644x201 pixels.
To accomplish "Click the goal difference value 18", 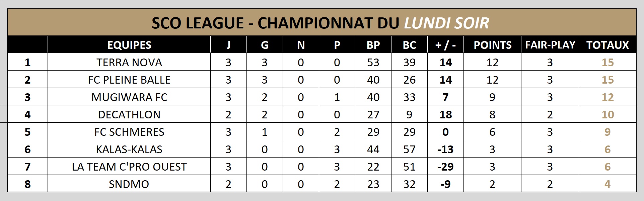I will click(x=445, y=115).
